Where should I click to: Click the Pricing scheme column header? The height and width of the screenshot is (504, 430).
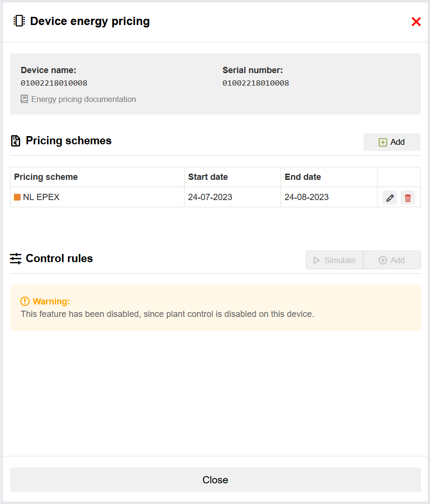[x=46, y=177]
